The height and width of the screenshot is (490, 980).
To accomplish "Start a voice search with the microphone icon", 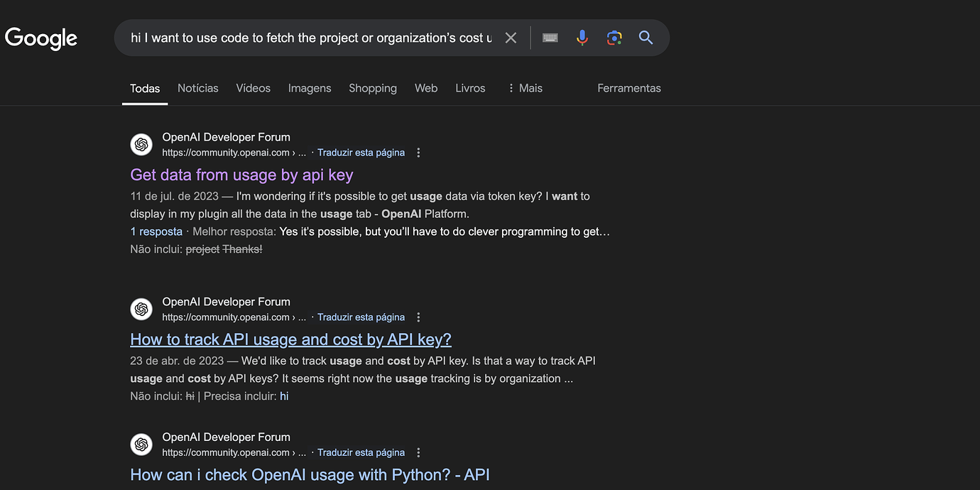I will click(582, 37).
